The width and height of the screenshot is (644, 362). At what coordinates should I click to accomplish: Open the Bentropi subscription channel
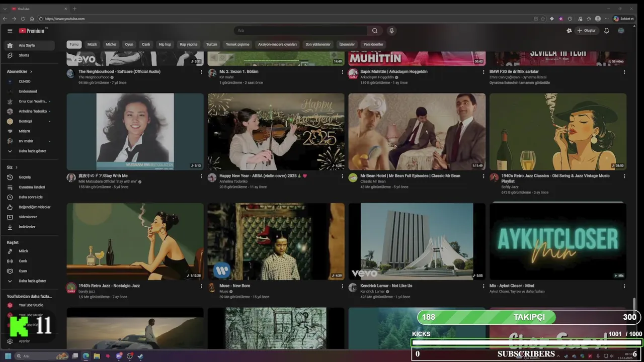(30, 121)
